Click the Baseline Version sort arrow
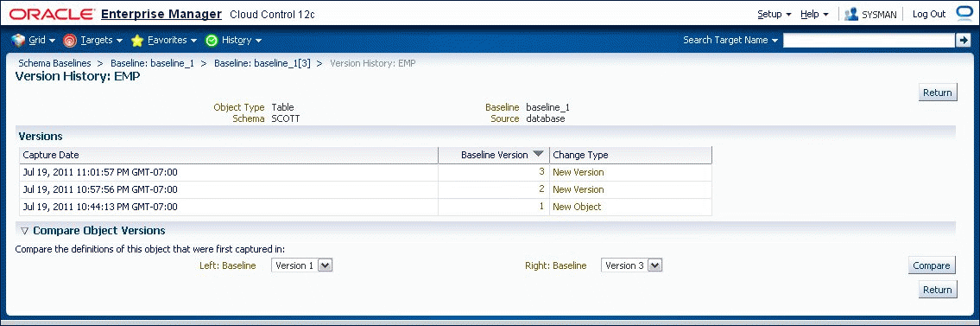The width and height of the screenshot is (980, 326). click(x=538, y=154)
